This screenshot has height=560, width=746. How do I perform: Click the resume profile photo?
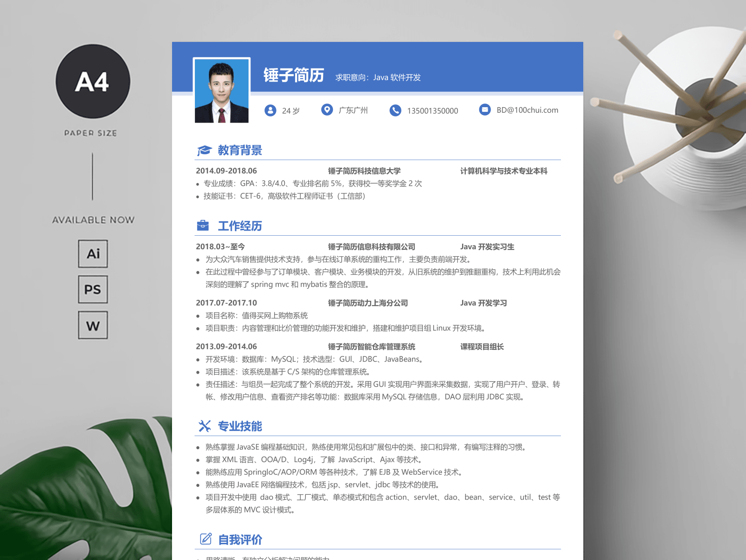point(221,91)
